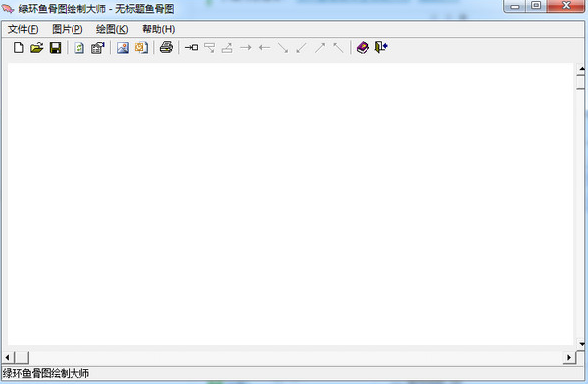Click status bar text 绿环鱼骨图绘制大师
Viewport: 588px width, 384px height.
point(46,373)
